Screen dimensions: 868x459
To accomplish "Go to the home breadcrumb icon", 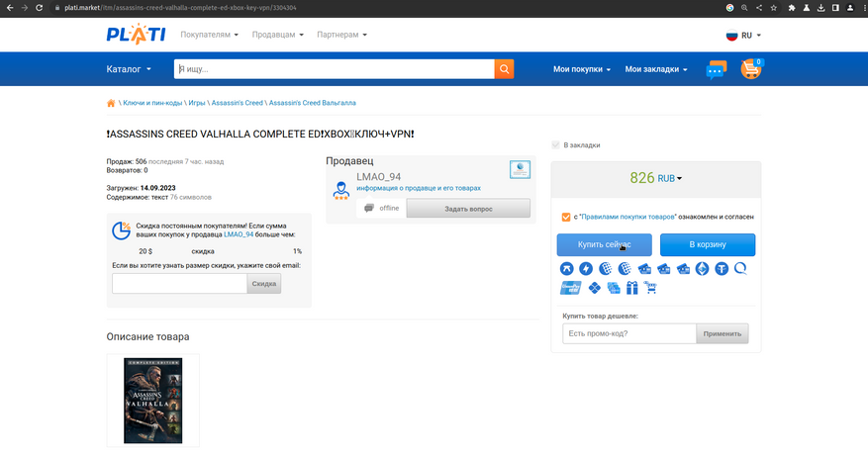I will [111, 103].
